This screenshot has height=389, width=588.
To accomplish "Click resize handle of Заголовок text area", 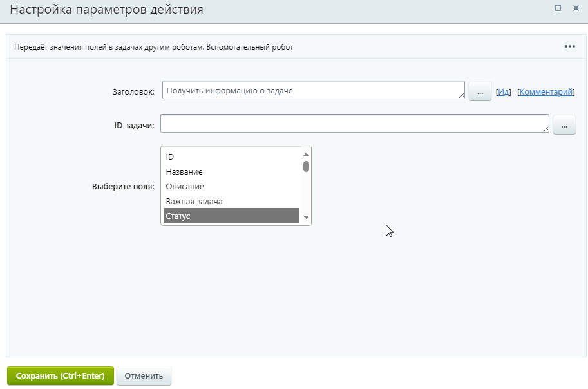I will pos(461,96).
